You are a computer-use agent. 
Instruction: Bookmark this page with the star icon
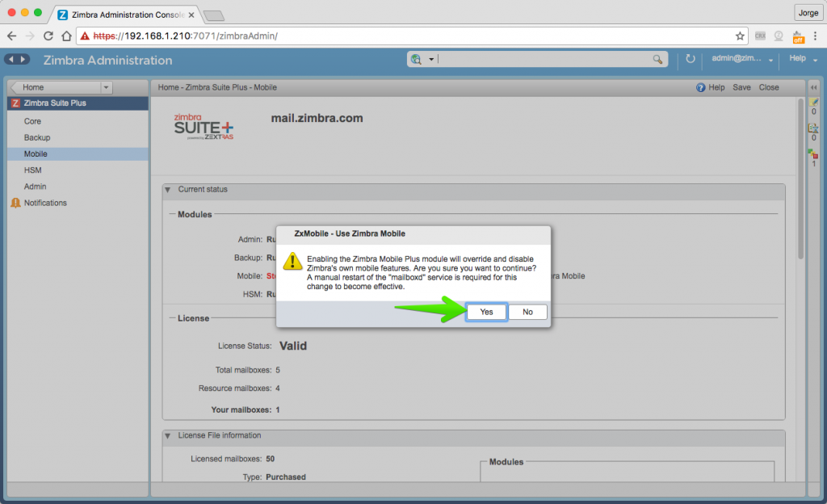point(740,36)
